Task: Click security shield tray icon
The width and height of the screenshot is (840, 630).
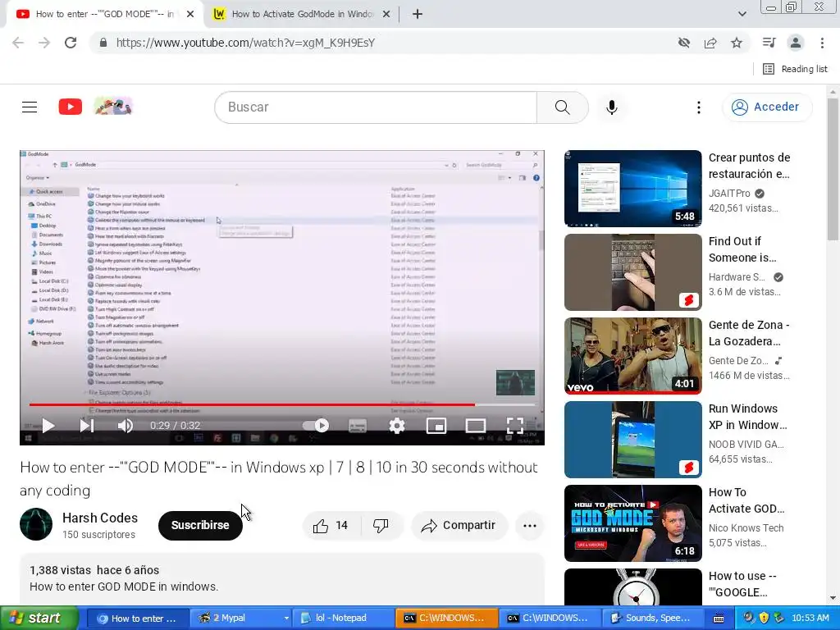Action: [764, 619]
